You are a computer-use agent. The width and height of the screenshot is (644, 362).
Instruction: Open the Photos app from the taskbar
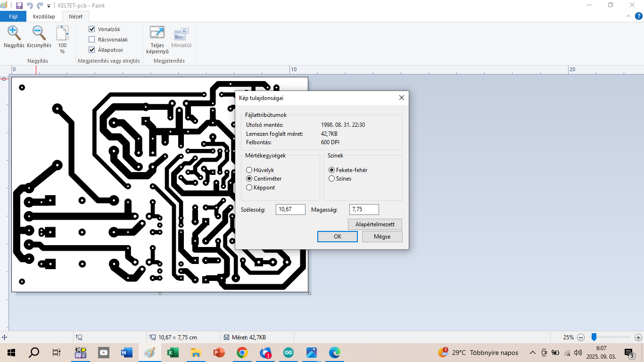(312, 352)
